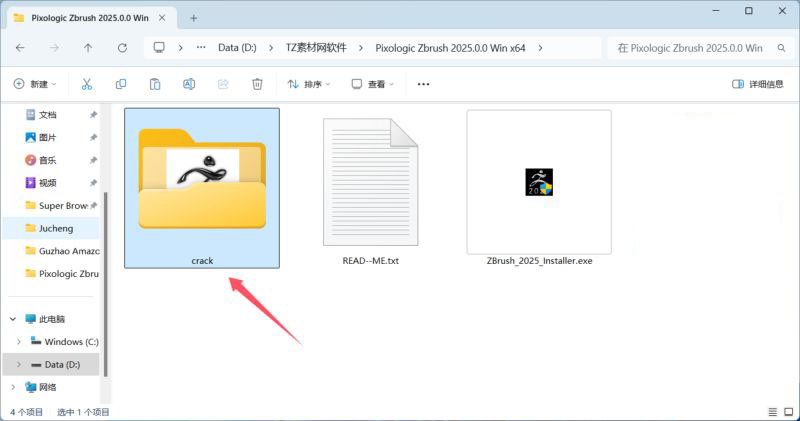Image resolution: width=800 pixels, height=421 pixels.
Task: Click the Share icon in toolbar
Action: click(x=223, y=84)
